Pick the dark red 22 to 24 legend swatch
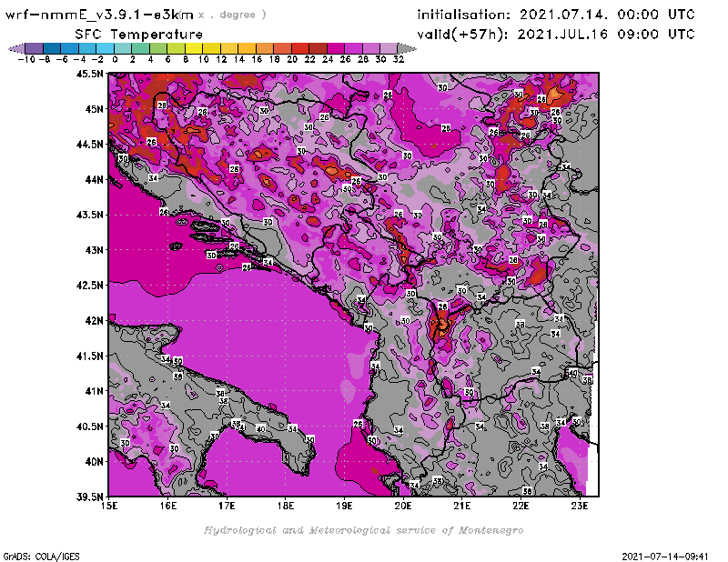728x562 pixels. (x=318, y=48)
